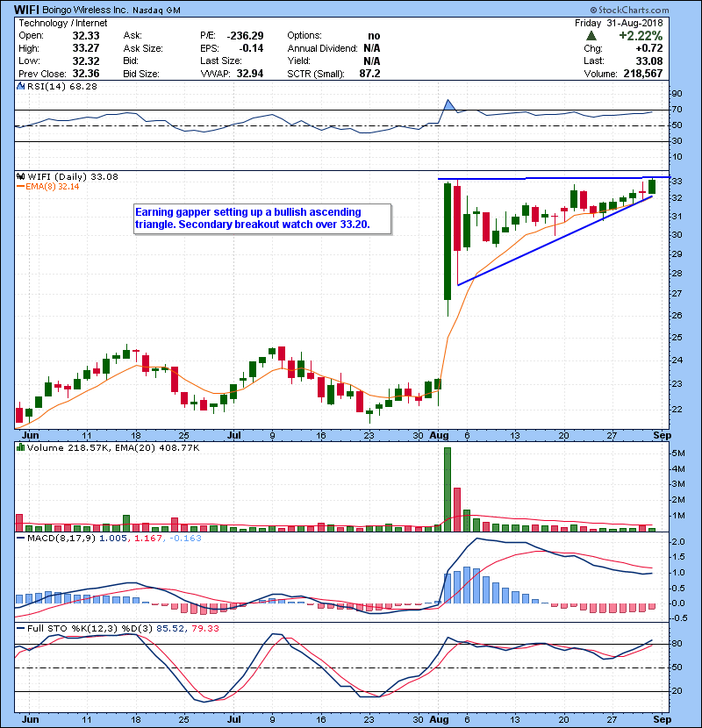Click the 28 price level on the scale

pyautogui.click(x=677, y=273)
